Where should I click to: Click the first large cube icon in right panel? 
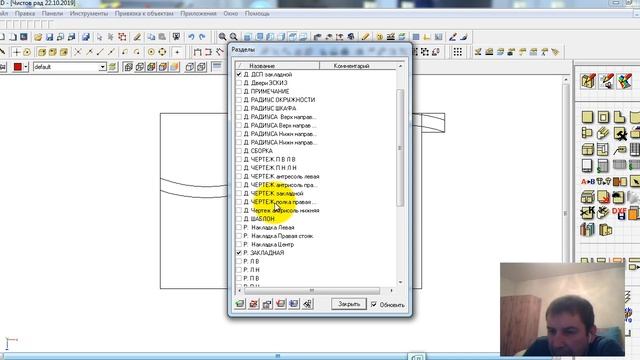588,81
